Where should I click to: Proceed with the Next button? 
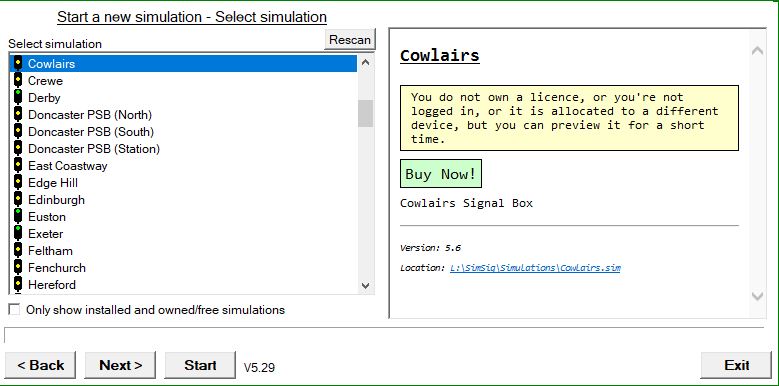(120, 365)
